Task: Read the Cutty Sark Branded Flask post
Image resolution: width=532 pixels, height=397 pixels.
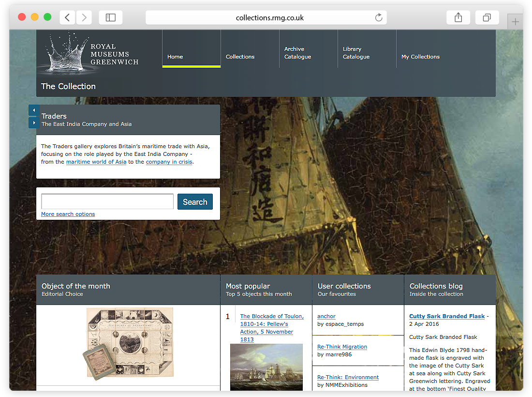Action: pos(447,316)
